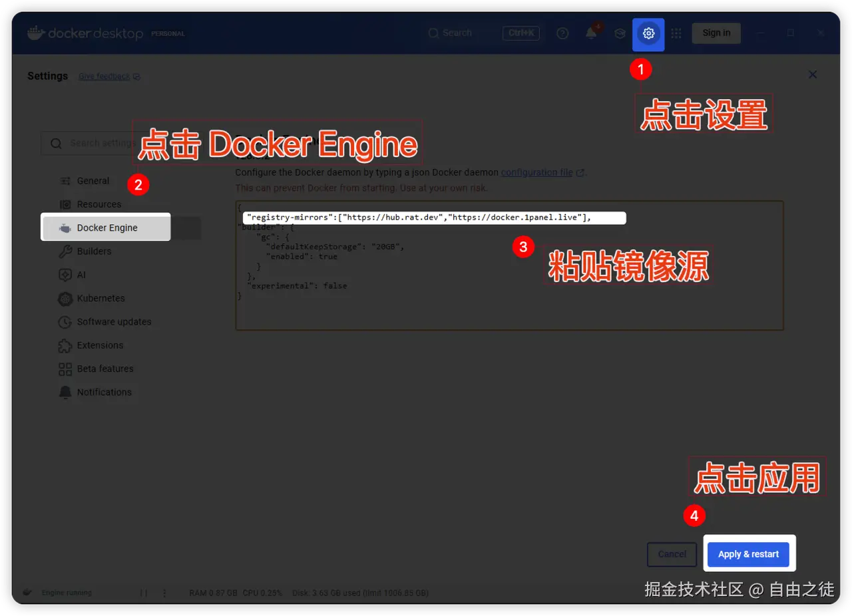This screenshot has height=616, width=852.
Task: Open the Beta features section
Action: [121, 369]
